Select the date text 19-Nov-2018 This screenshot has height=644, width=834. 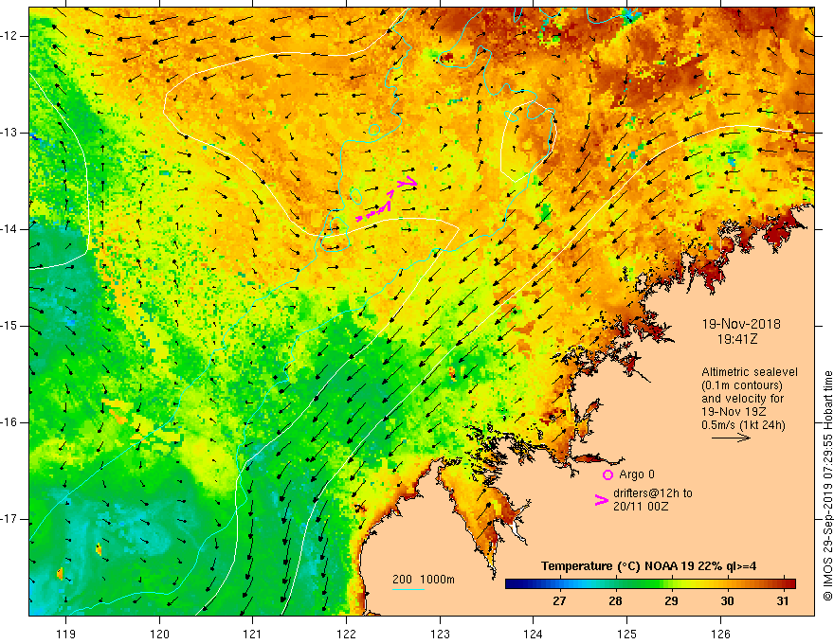741,324
